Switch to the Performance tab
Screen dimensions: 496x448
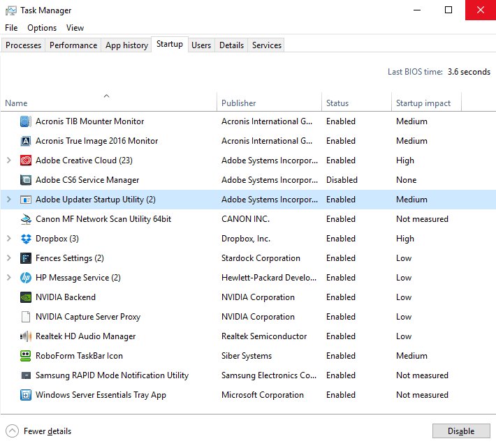click(73, 45)
